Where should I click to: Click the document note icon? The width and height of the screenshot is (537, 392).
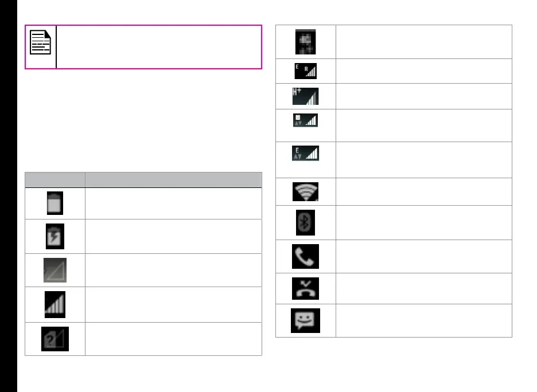40,42
